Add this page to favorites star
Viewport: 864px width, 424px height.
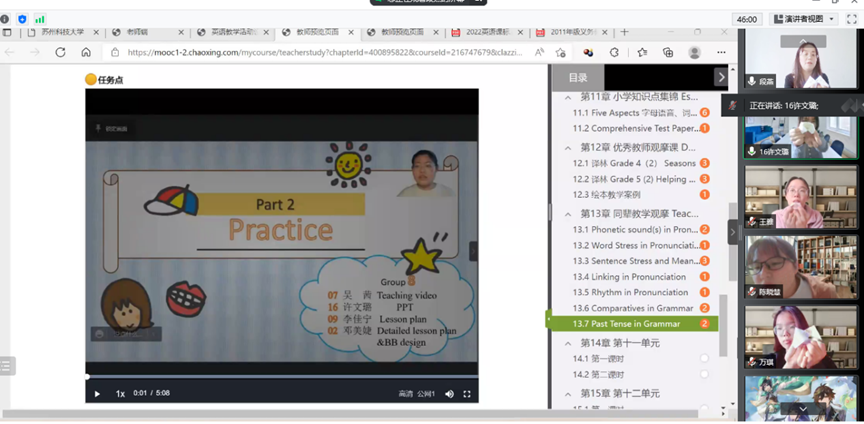coord(561,52)
